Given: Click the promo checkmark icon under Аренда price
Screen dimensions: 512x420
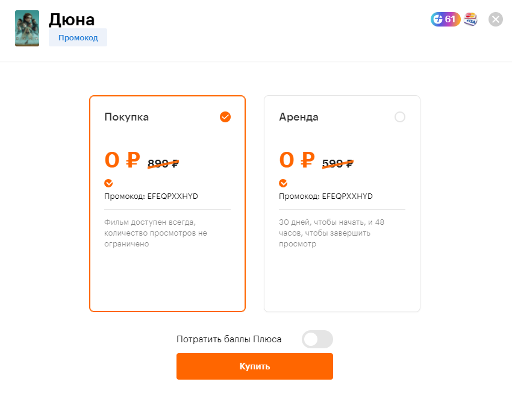Looking at the screenshot, I should [x=283, y=183].
